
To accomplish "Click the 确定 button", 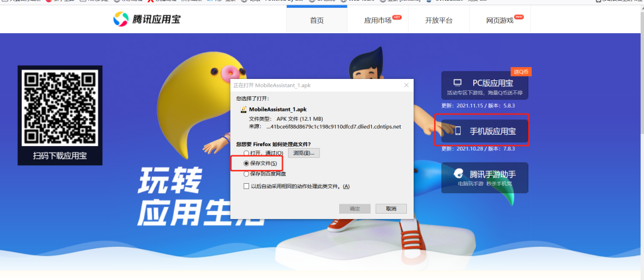I will 355,208.
